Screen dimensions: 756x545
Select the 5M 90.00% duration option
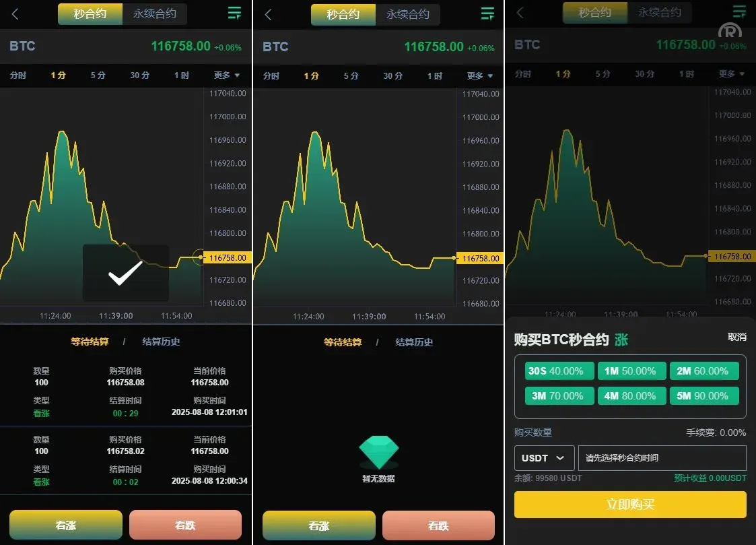click(704, 396)
